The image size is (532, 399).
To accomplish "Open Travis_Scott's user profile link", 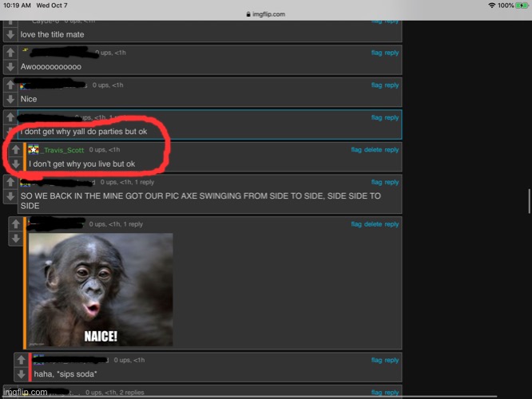I will [64, 149].
